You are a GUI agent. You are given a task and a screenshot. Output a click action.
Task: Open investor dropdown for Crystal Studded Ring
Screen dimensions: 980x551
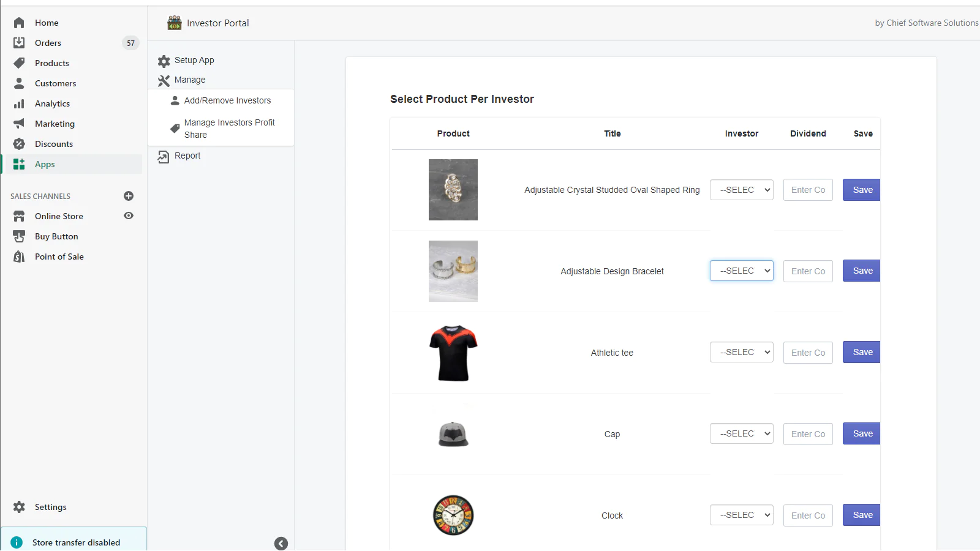(x=741, y=190)
